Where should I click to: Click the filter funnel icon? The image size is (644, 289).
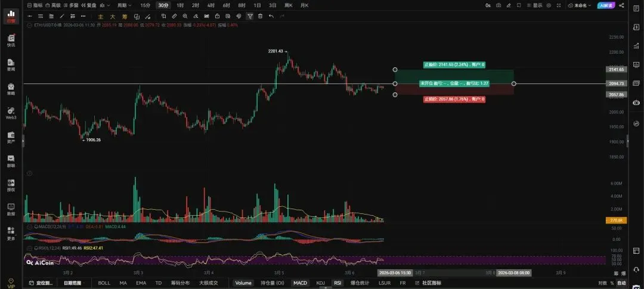click(250, 17)
